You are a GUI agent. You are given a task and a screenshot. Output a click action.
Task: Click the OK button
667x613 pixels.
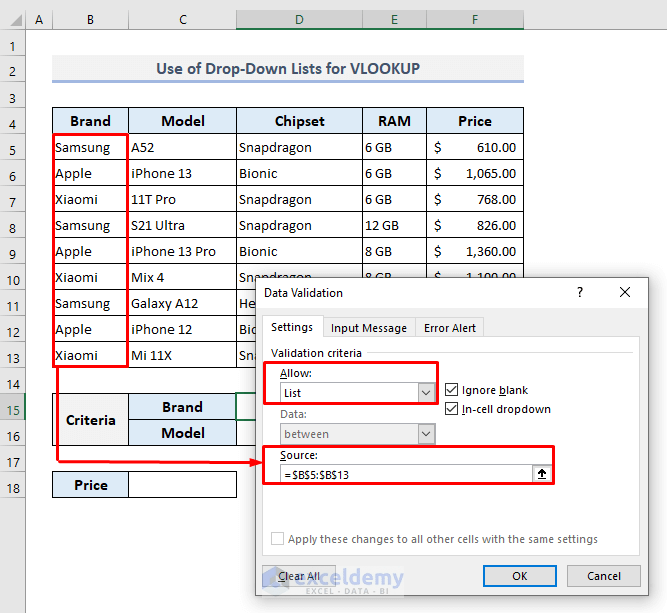pyautogui.click(x=519, y=576)
